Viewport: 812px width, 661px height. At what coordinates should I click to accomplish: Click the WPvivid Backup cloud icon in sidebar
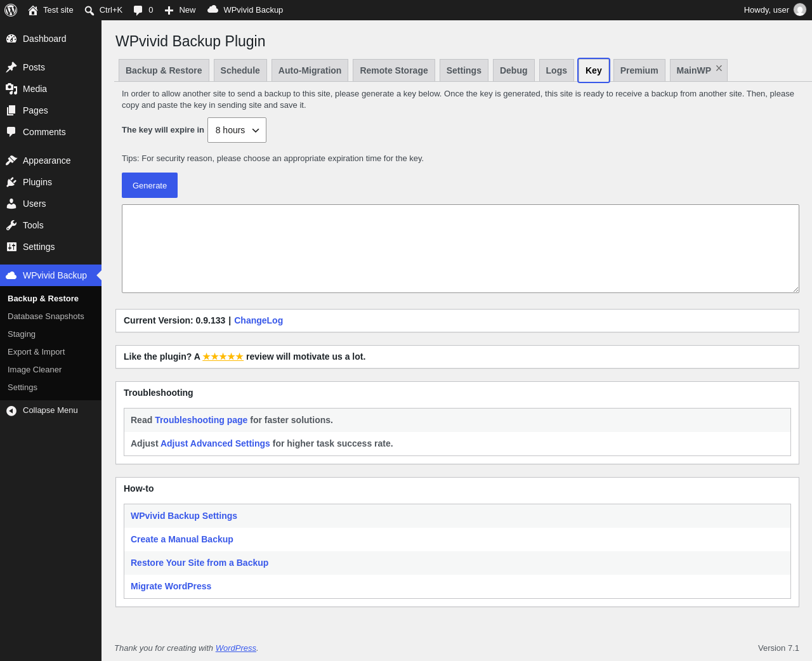pyautogui.click(x=11, y=275)
